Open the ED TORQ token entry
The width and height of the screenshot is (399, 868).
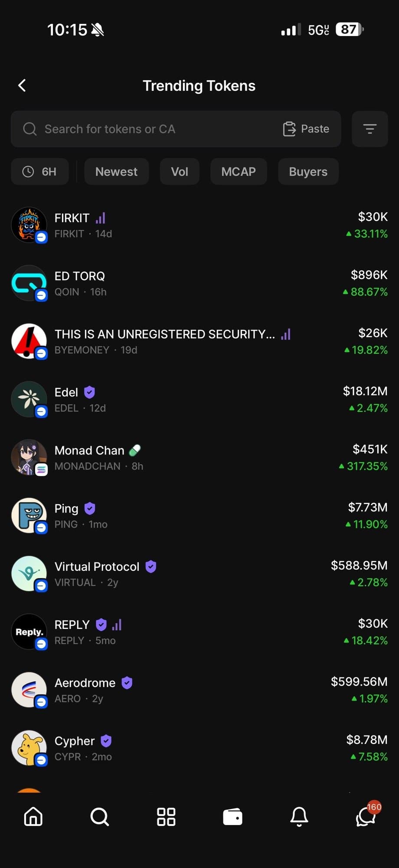click(x=199, y=283)
